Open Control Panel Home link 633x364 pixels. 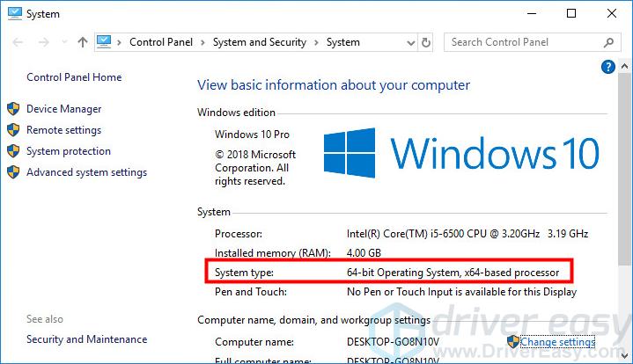point(74,77)
